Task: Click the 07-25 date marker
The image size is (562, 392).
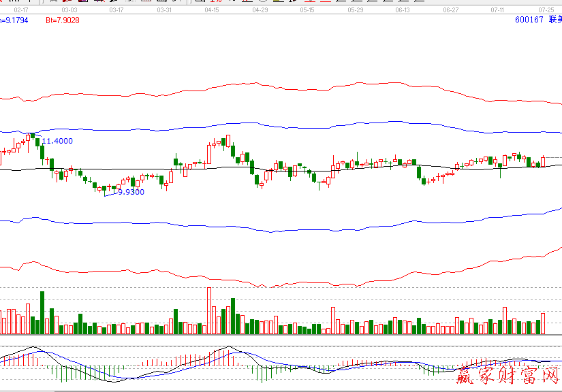Action: [x=546, y=10]
